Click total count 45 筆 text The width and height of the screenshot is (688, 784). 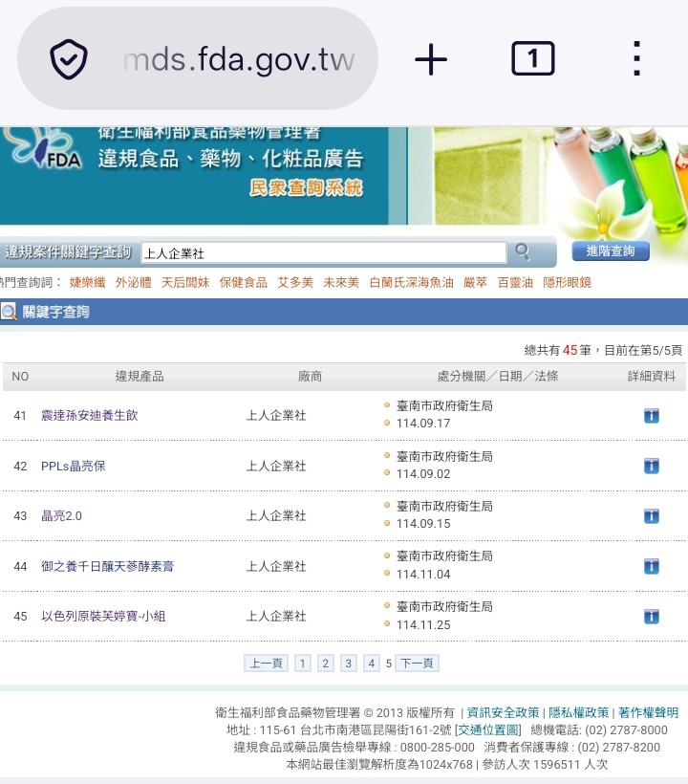(x=577, y=350)
